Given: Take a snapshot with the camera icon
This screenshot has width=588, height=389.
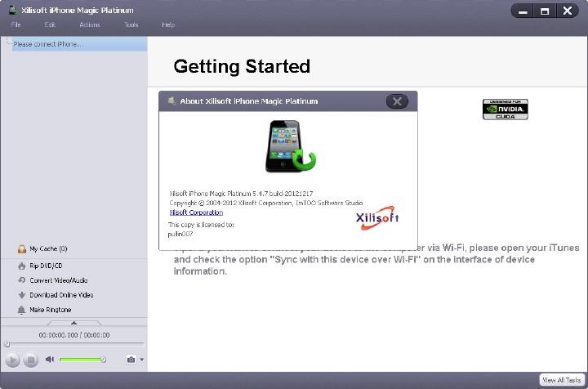Looking at the screenshot, I should pyautogui.click(x=130, y=360).
